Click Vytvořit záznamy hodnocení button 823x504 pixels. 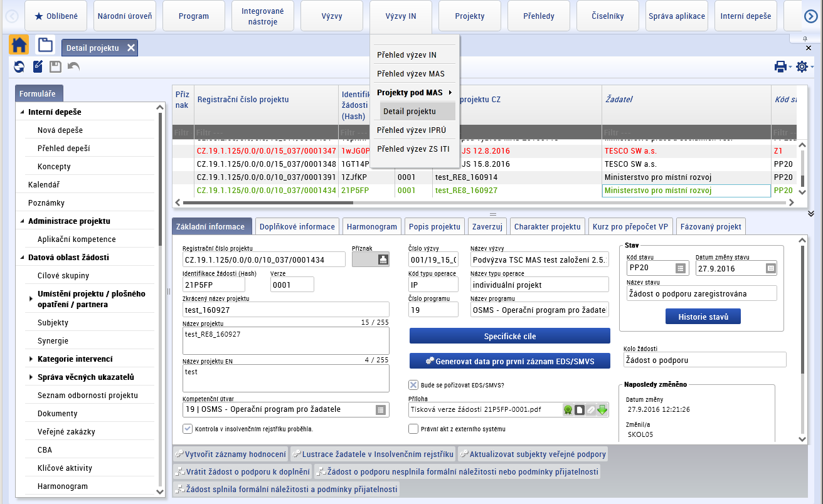[x=231, y=454]
